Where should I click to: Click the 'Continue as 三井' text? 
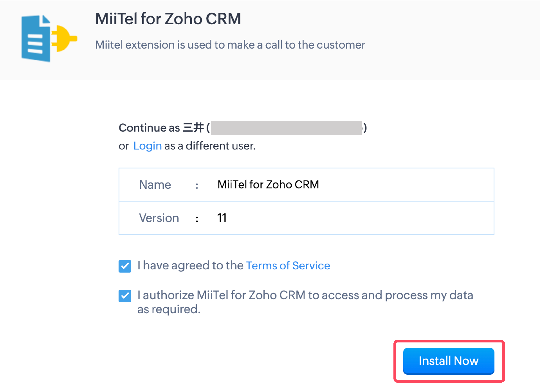click(x=161, y=128)
